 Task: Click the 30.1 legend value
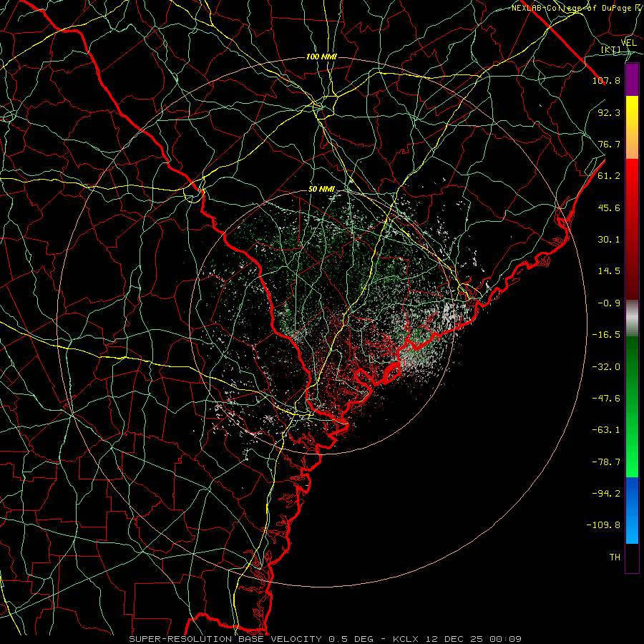(609, 240)
